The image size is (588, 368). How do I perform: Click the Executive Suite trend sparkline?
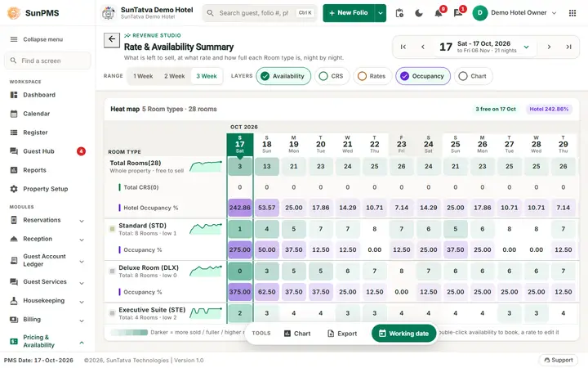coord(206,312)
